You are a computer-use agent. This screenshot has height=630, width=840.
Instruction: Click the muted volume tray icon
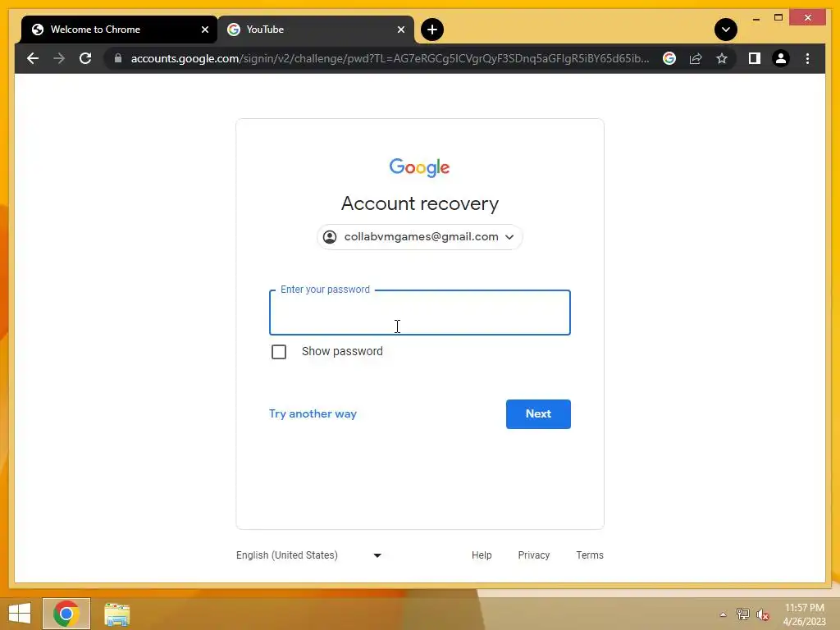(x=763, y=614)
